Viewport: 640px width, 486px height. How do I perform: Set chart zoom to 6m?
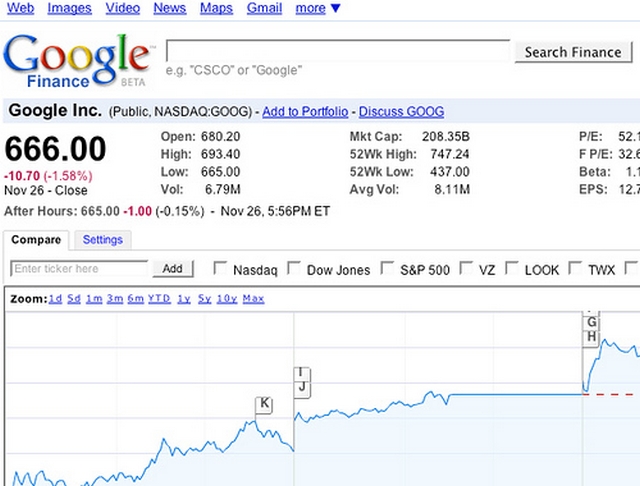136,299
